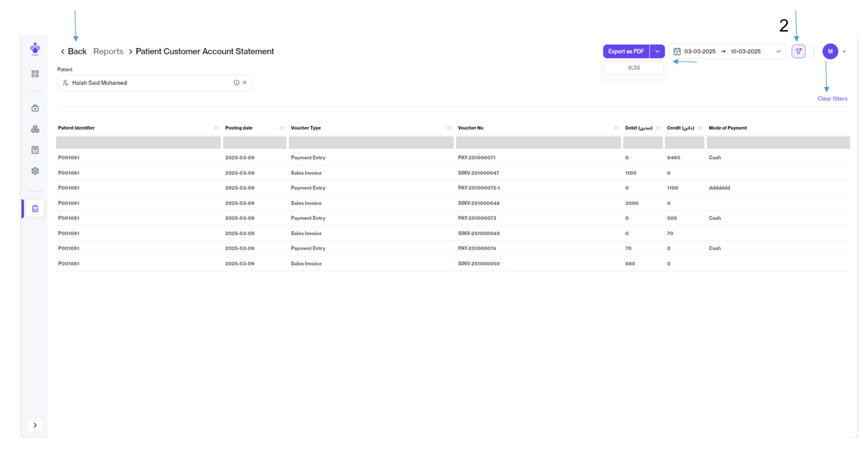Open the stacked cubes inventory sidebar icon
Viewport: 868px width, 451px height.
tap(35, 129)
